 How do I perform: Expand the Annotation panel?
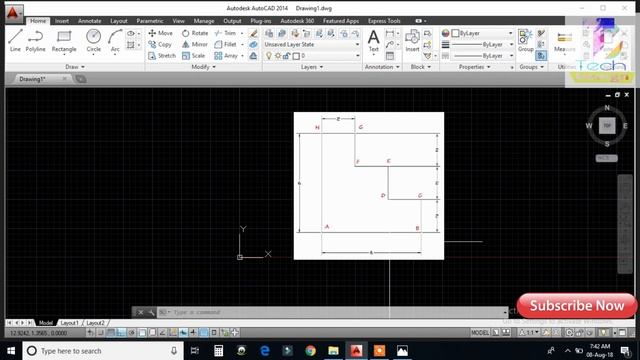coord(382,67)
